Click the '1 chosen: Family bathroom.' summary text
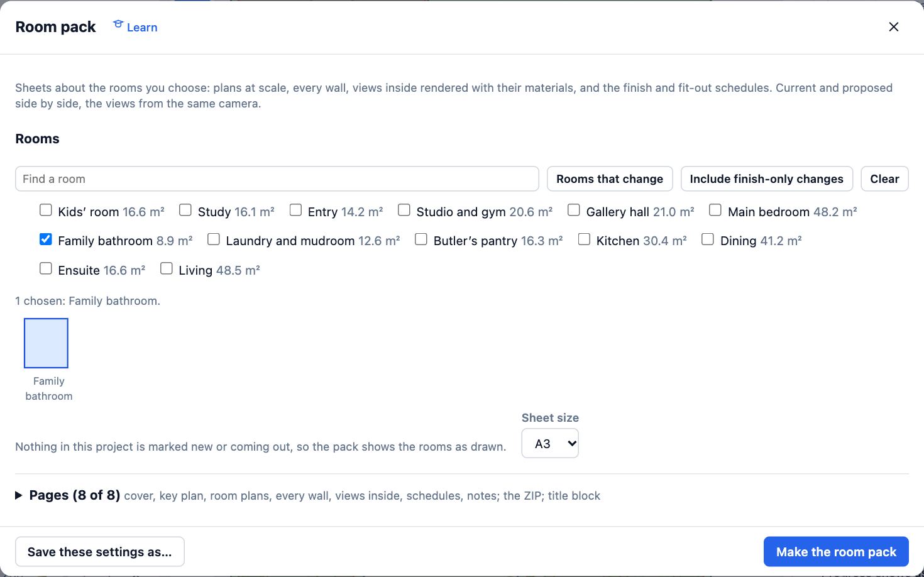The height and width of the screenshot is (577, 924). [x=88, y=301]
